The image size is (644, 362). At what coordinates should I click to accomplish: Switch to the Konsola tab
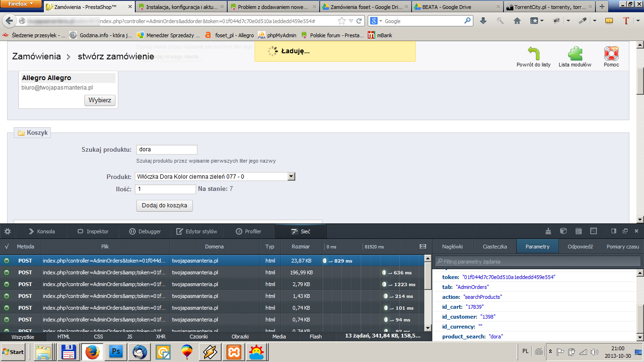[x=41, y=231]
